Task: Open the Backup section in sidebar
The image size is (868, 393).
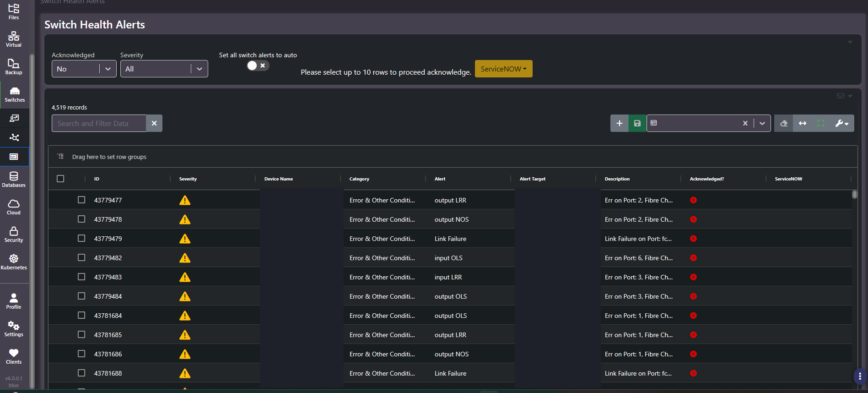Action: [14, 66]
